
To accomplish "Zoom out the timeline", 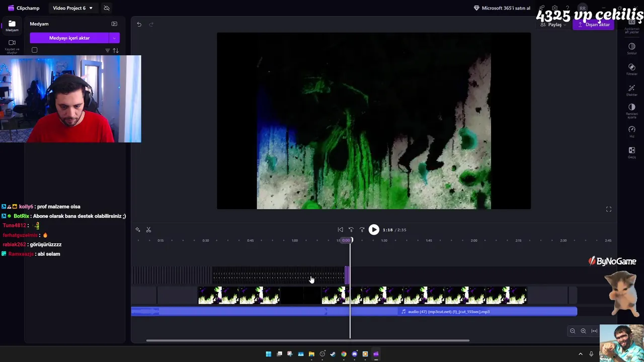I will (x=573, y=331).
